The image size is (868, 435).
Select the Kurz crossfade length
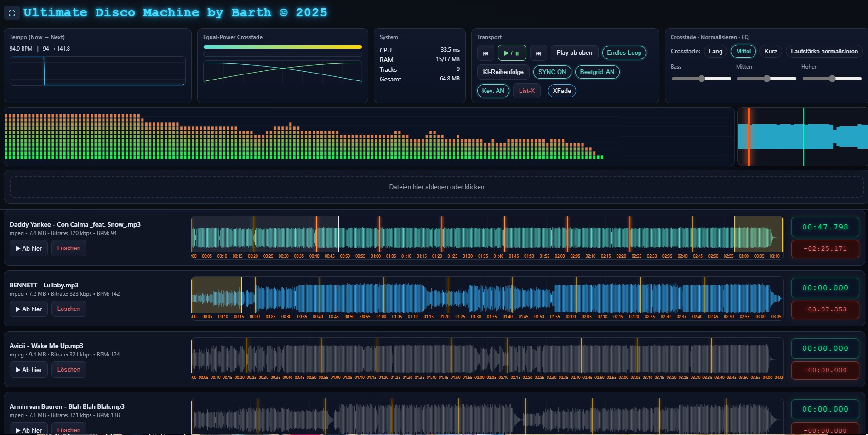[x=771, y=52]
